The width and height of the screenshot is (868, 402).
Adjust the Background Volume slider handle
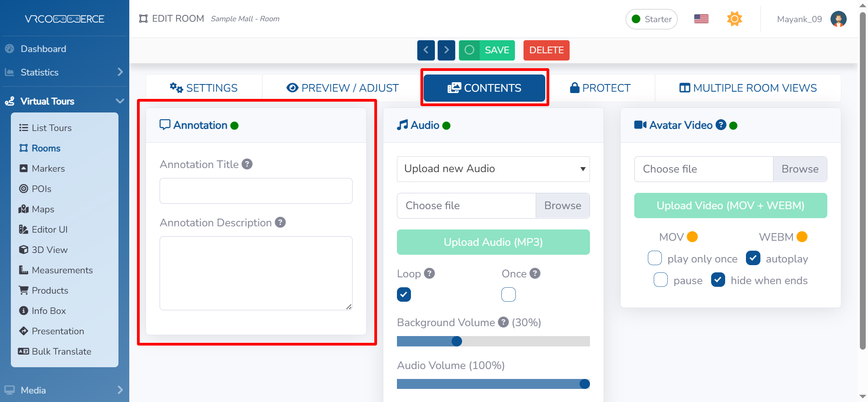457,341
